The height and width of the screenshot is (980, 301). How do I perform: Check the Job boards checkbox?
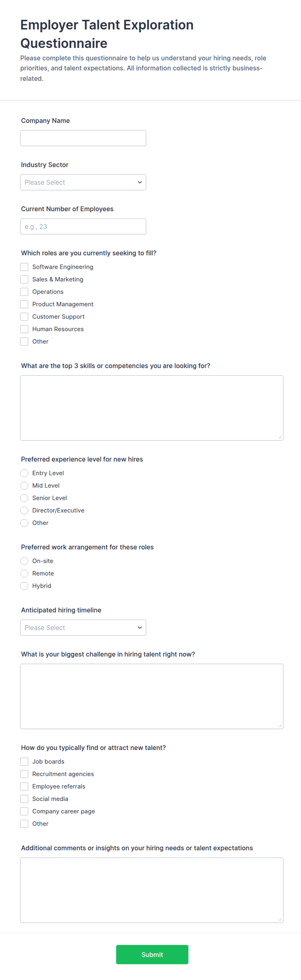click(24, 761)
